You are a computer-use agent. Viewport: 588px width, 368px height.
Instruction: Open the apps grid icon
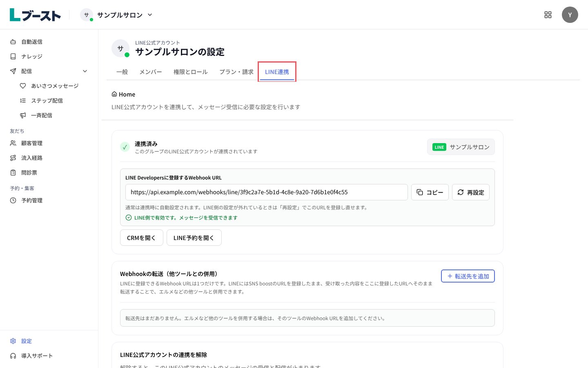click(548, 15)
